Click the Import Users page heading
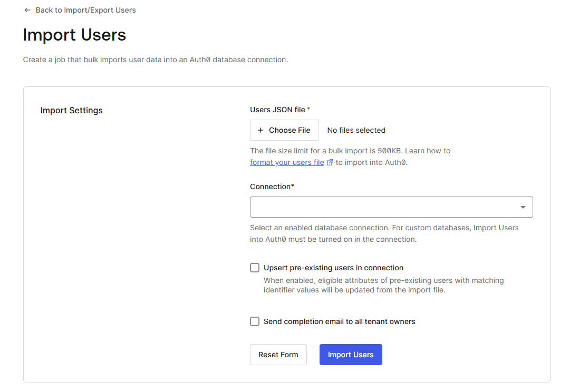The image size is (579, 392). (74, 35)
